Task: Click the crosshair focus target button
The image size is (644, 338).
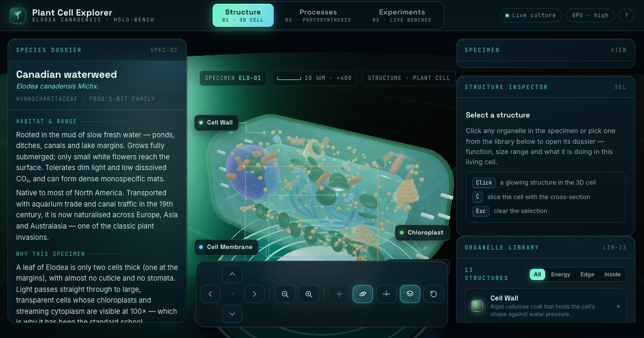Action: (339, 294)
